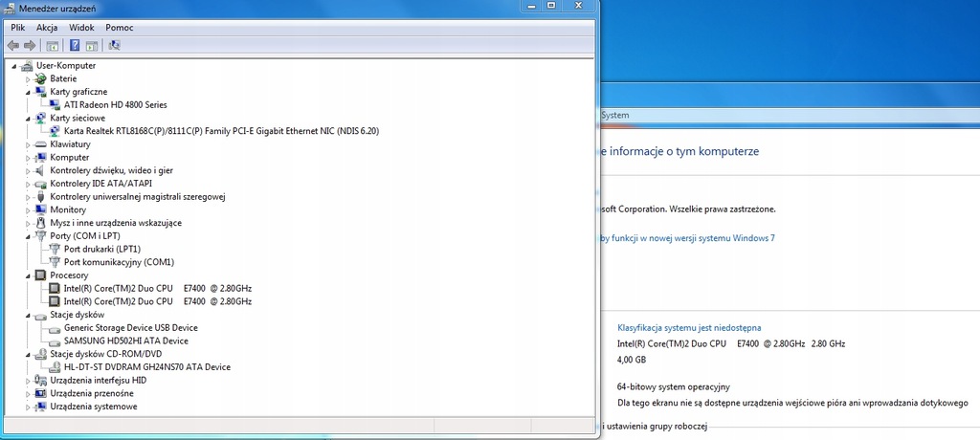Viewport: 980px width, 440px height.
Task: Toggle the show/hide action pane toolbar icon
Action: [92, 45]
